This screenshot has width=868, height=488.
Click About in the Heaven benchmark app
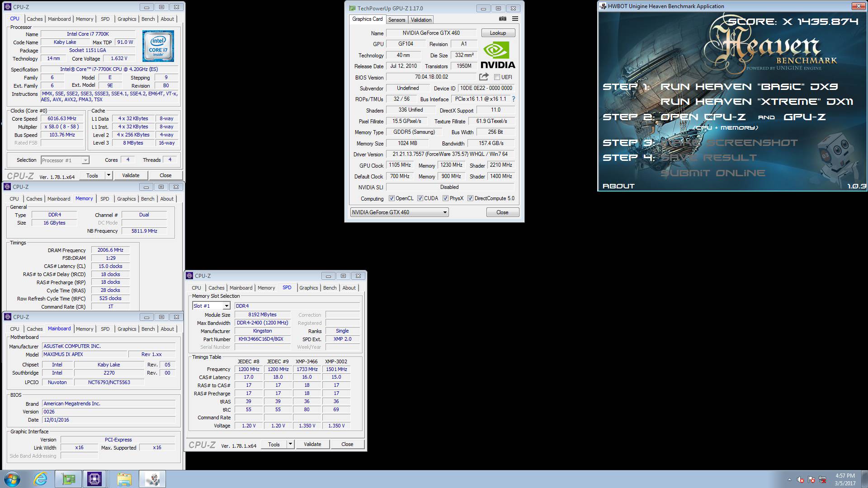coord(618,186)
